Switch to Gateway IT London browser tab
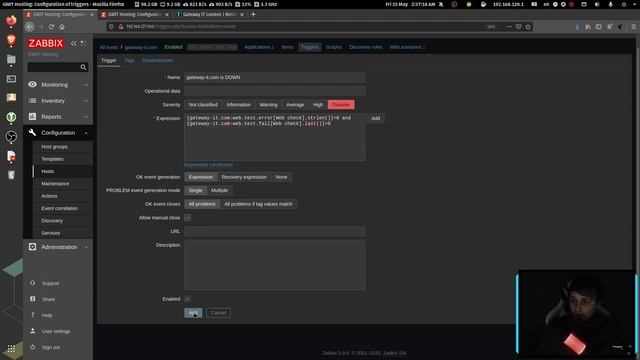Image resolution: width=640 pixels, height=360 pixels. [x=209, y=14]
